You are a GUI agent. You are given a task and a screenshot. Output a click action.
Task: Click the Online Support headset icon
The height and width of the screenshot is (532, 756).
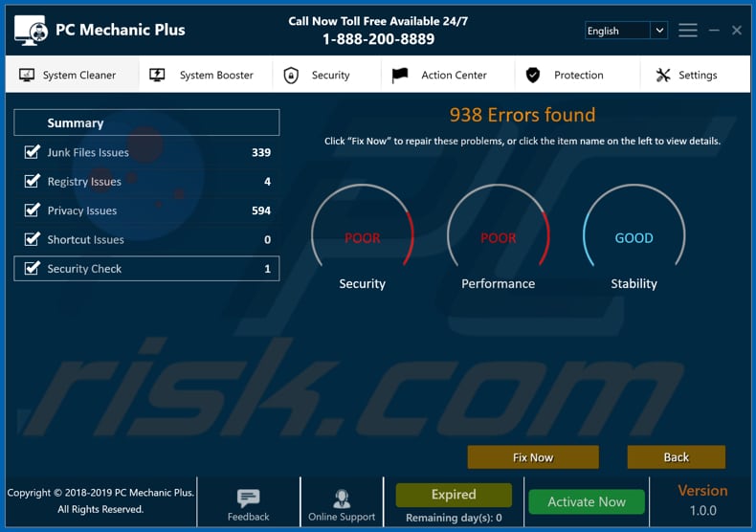click(342, 499)
